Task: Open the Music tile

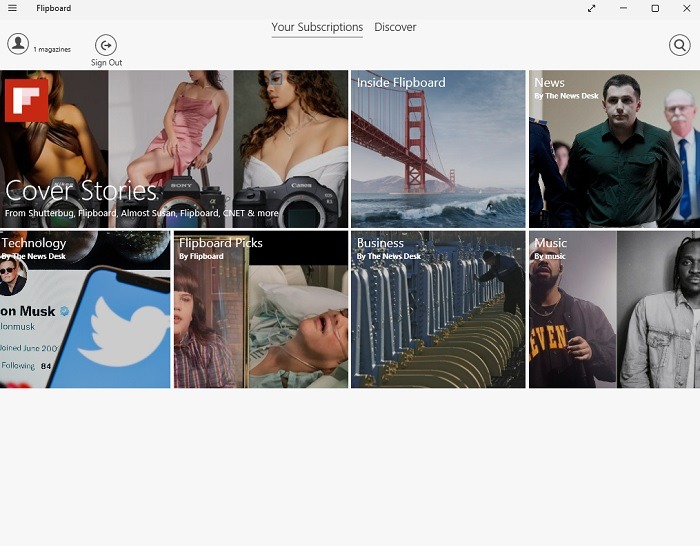Action: (x=614, y=309)
